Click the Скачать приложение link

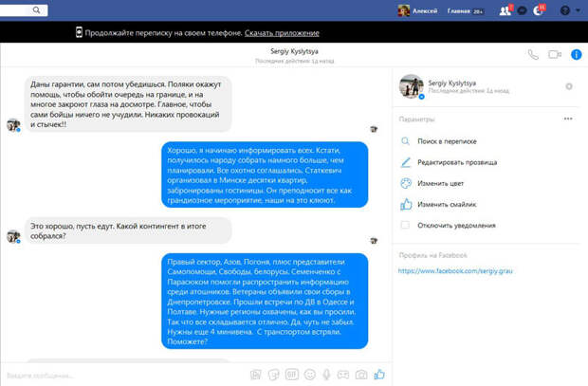click(282, 33)
